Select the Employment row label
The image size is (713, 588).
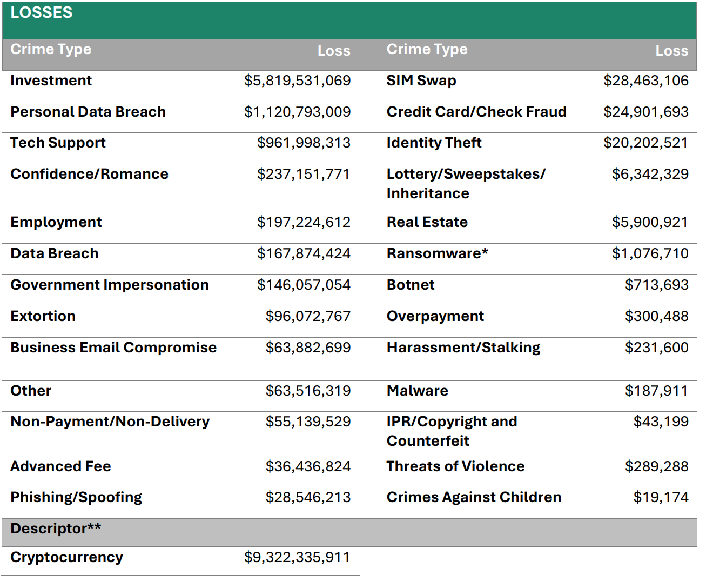pyautogui.click(x=56, y=223)
